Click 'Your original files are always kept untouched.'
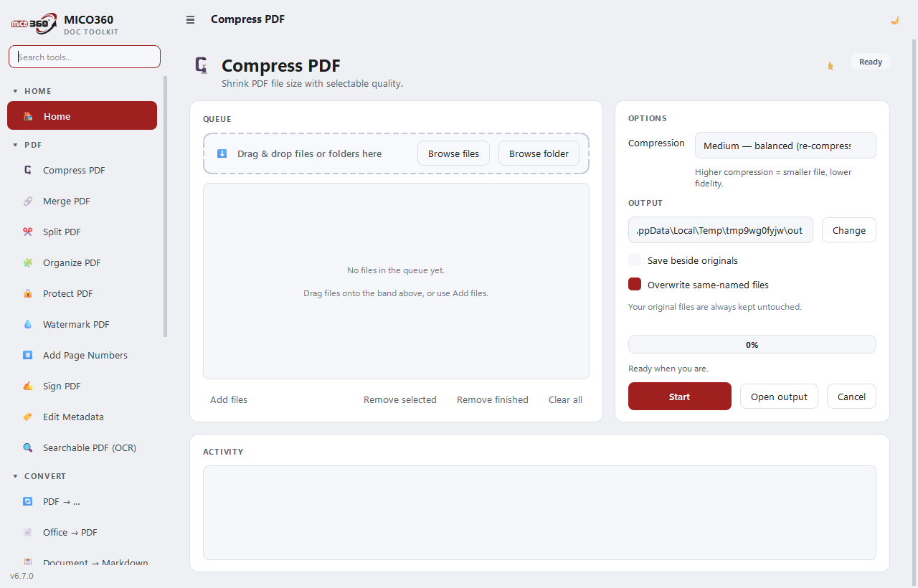Screen dimensions: 918x588 [x=715, y=307]
